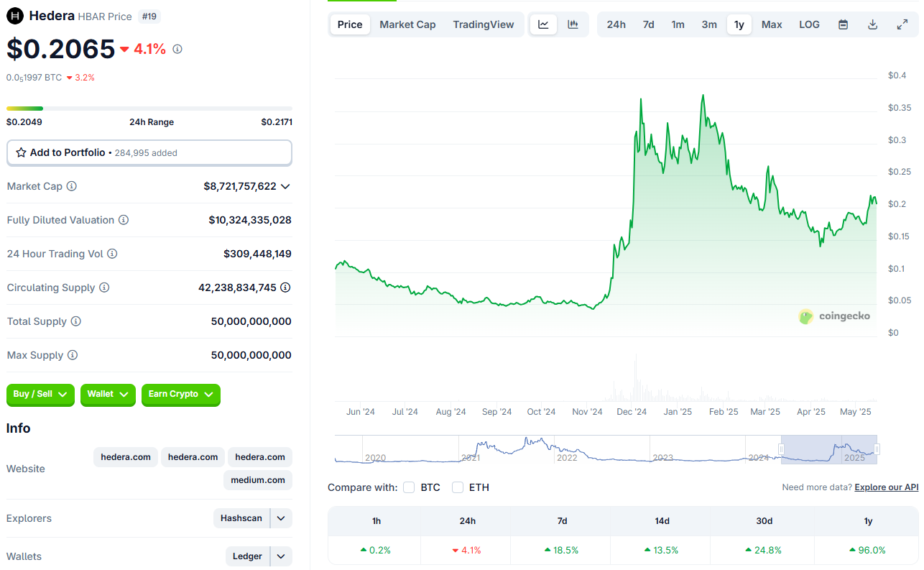This screenshot has height=570, width=924.
Task: Switch to the TradingView tab
Action: (484, 24)
